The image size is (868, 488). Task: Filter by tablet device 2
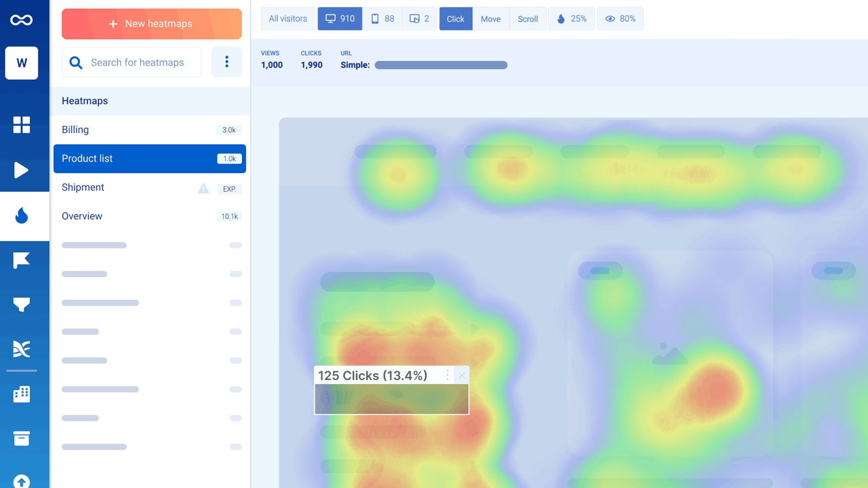pyautogui.click(x=419, y=18)
